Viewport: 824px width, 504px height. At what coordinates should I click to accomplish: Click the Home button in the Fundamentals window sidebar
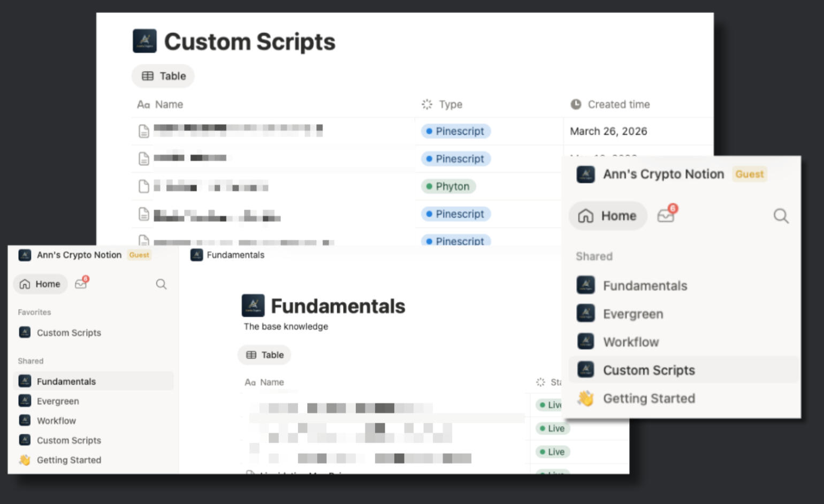(x=40, y=284)
